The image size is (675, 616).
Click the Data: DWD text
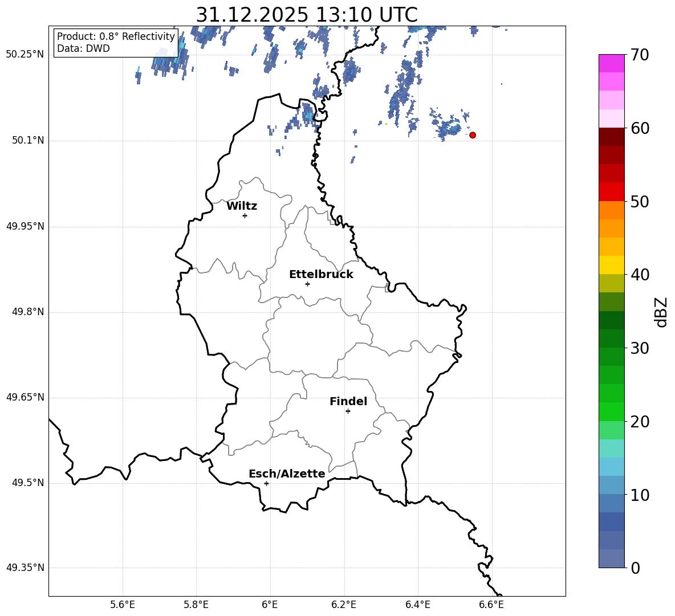(83, 48)
